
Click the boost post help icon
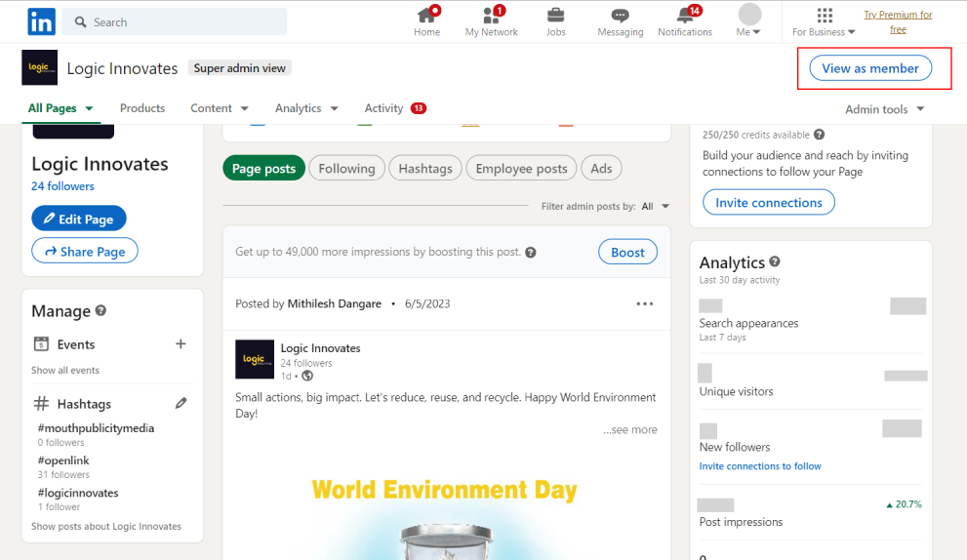[531, 253]
